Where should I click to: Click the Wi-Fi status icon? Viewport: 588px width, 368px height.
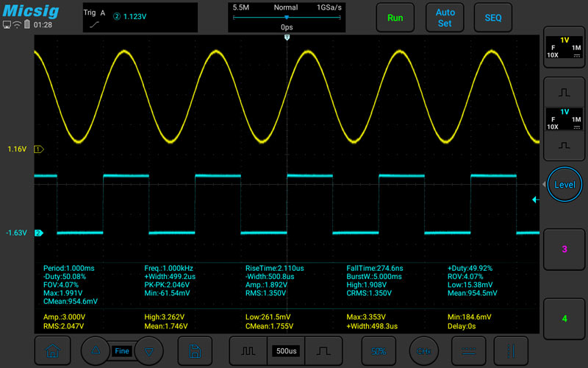17,25
